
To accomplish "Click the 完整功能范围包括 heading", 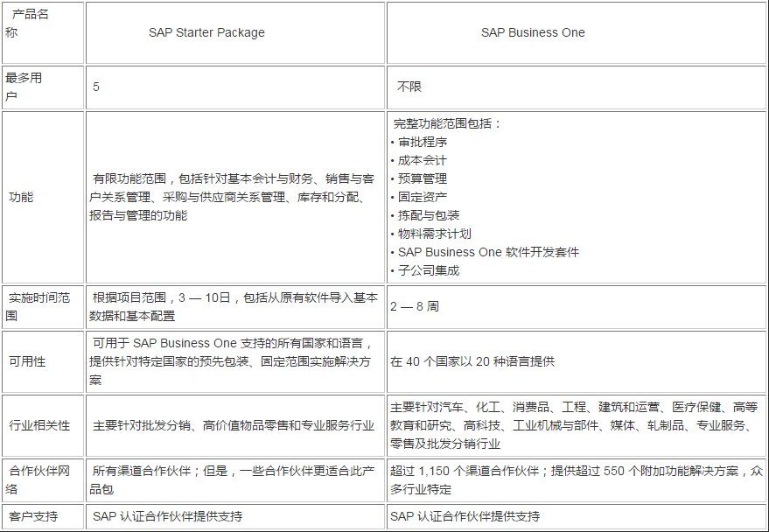I will (x=447, y=123).
